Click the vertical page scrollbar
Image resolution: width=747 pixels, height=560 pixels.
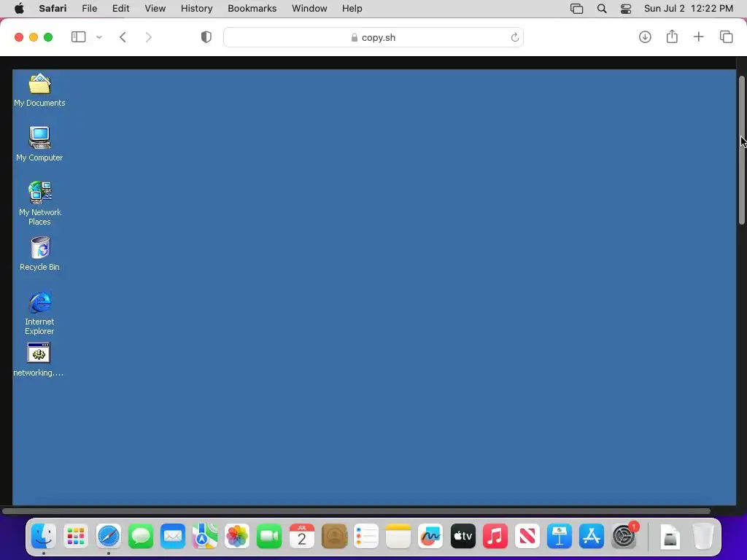(x=742, y=150)
